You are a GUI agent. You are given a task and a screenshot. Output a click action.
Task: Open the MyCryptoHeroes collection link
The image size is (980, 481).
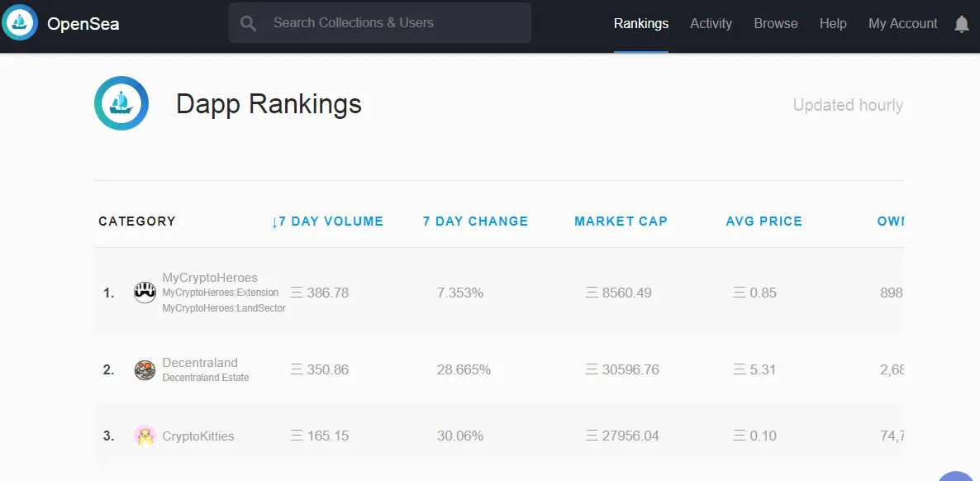pos(210,278)
